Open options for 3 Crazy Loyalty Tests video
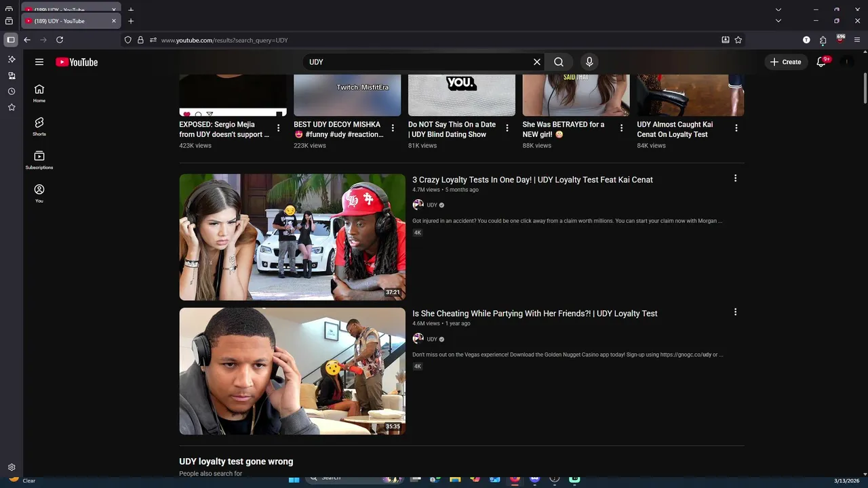This screenshot has height=488, width=868. [735, 178]
